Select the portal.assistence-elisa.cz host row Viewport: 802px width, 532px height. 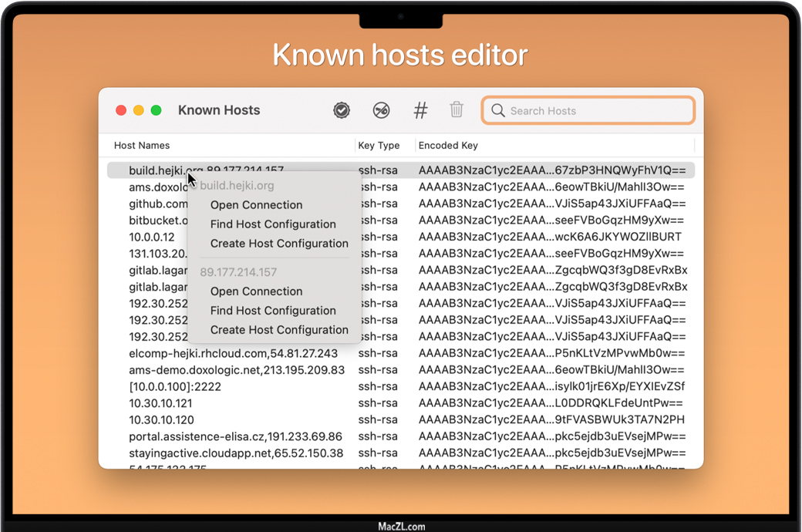(235, 436)
